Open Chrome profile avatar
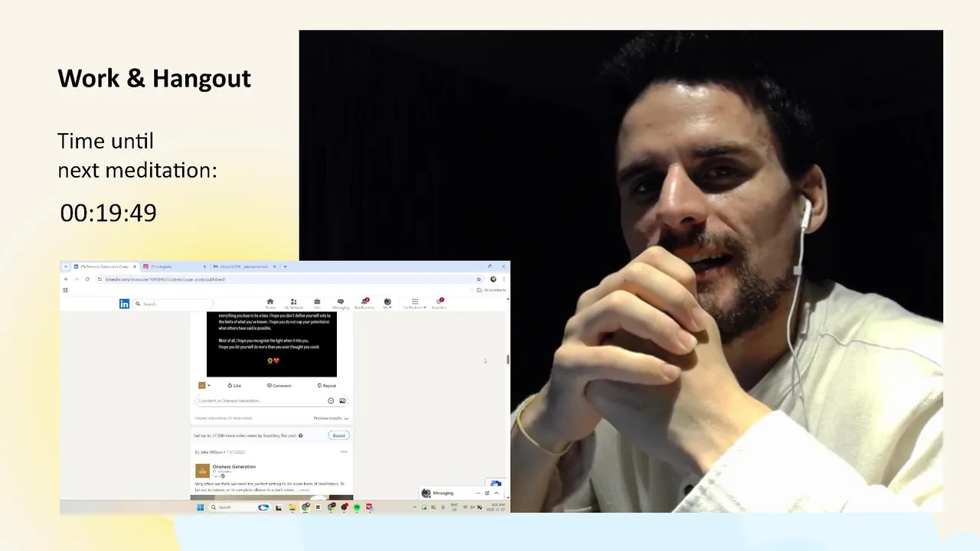Image resolution: width=980 pixels, height=551 pixels. [493, 279]
